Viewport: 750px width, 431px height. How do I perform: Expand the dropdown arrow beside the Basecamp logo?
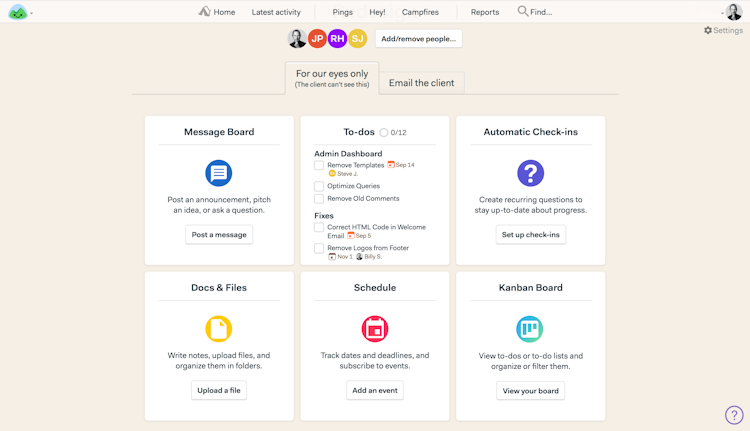pyautogui.click(x=32, y=14)
